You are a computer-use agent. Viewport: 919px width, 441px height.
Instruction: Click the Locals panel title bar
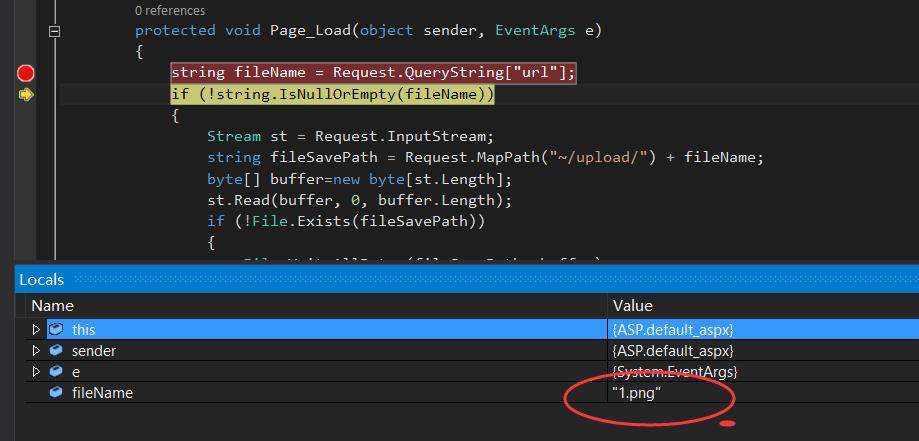467,279
